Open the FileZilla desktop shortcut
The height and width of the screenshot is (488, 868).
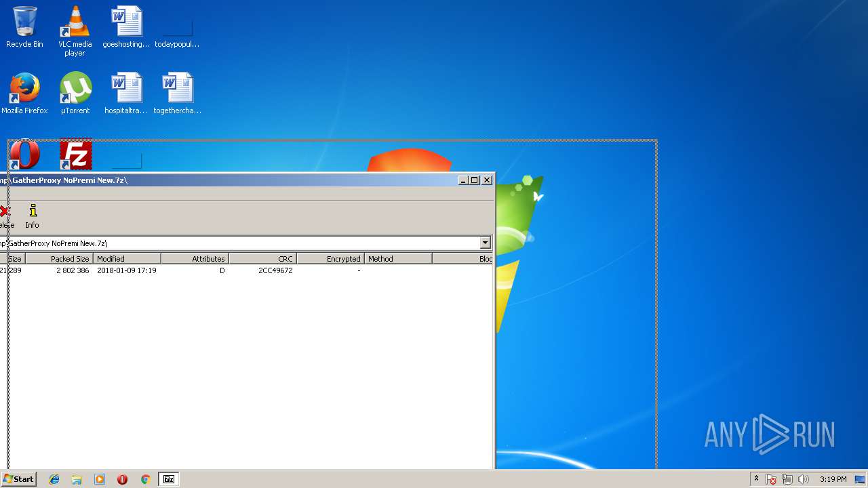point(75,155)
